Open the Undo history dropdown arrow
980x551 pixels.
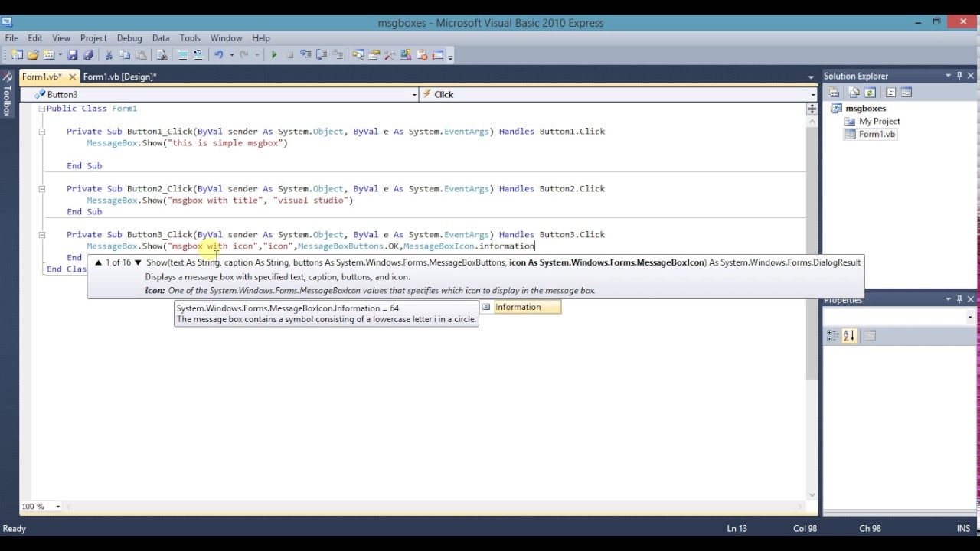pos(231,55)
